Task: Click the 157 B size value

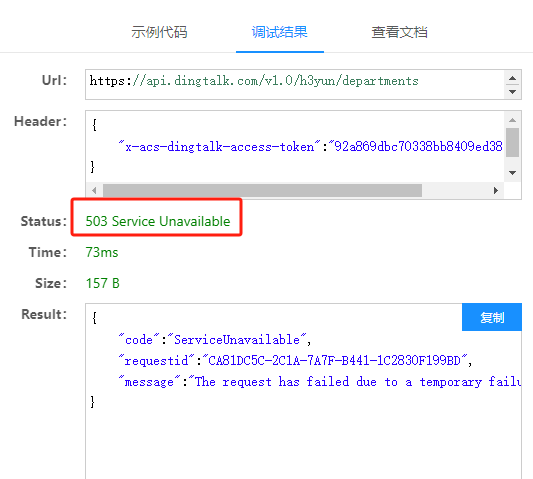Action: (x=102, y=284)
